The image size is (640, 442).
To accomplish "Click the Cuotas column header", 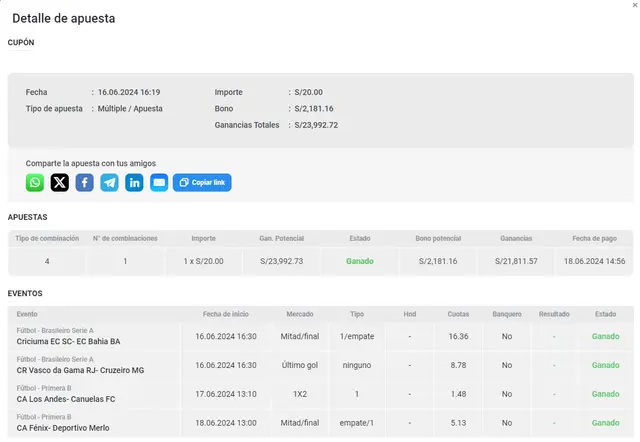I will pos(458,314).
